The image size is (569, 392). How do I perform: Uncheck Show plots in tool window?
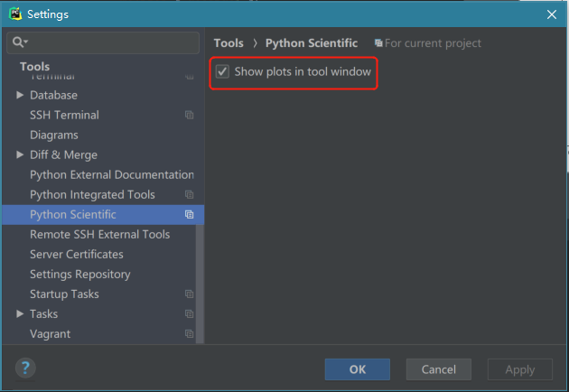222,71
